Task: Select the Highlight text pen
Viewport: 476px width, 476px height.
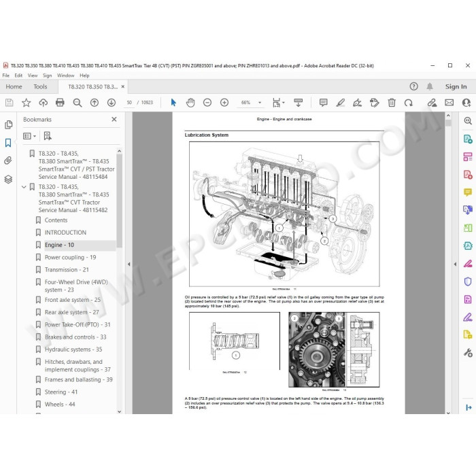Action: (x=341, y=103)
